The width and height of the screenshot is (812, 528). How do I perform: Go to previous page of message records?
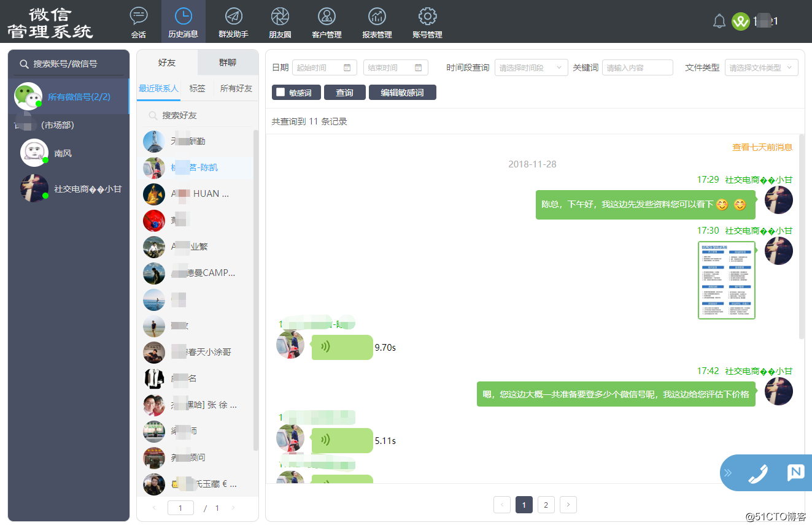pos(502,505)
